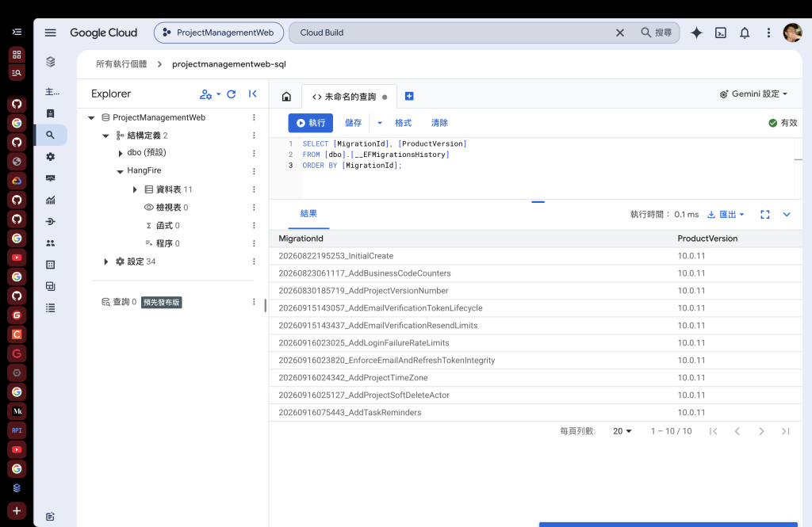Go to the next results page
This screenshot has height=527, width=812.
pos(761,431)
